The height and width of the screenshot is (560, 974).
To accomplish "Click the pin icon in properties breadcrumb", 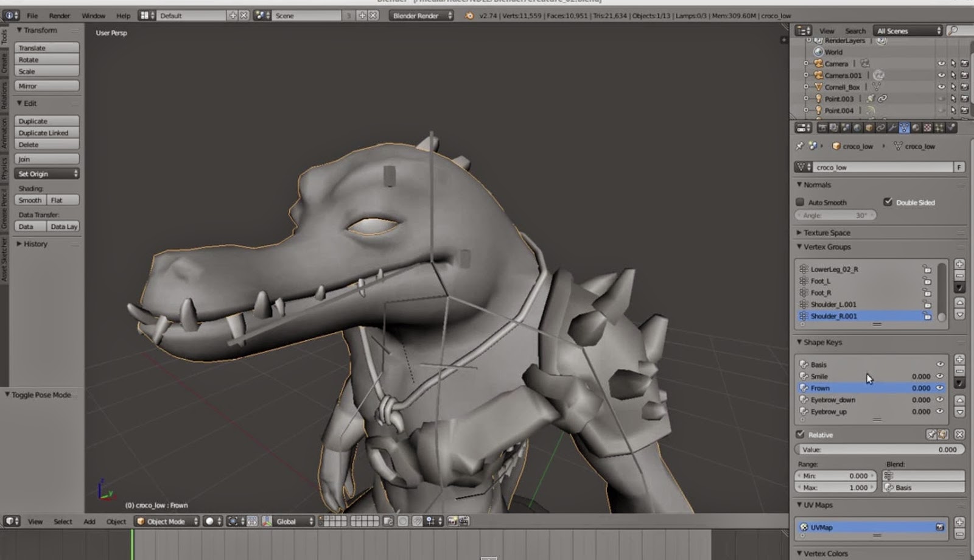I will coord(800,146).
